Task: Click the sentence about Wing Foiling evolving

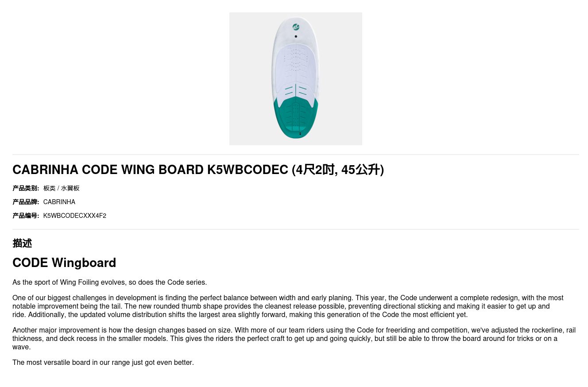Action: pyautogui.click(x=110, y=283)
